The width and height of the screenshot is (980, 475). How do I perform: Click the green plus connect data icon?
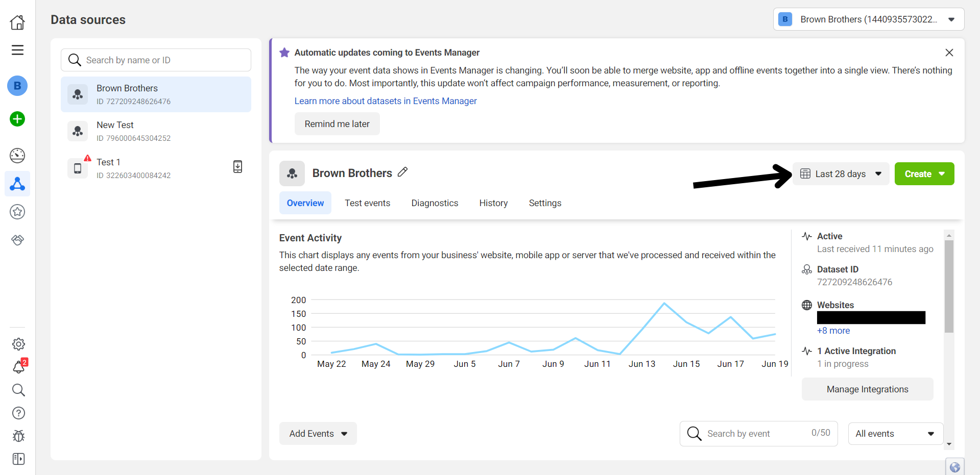[17, 119]
